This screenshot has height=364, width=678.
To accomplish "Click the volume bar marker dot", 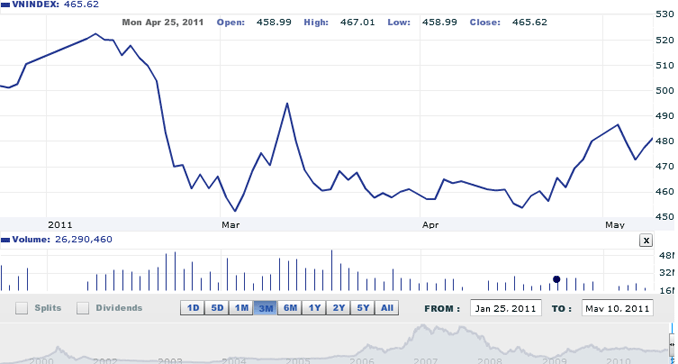I will 556,279.
